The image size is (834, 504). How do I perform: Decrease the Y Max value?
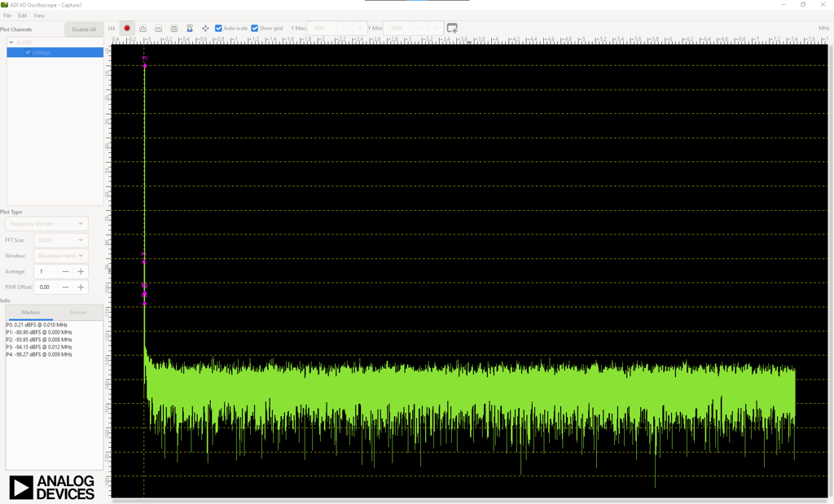click(345, 28)
